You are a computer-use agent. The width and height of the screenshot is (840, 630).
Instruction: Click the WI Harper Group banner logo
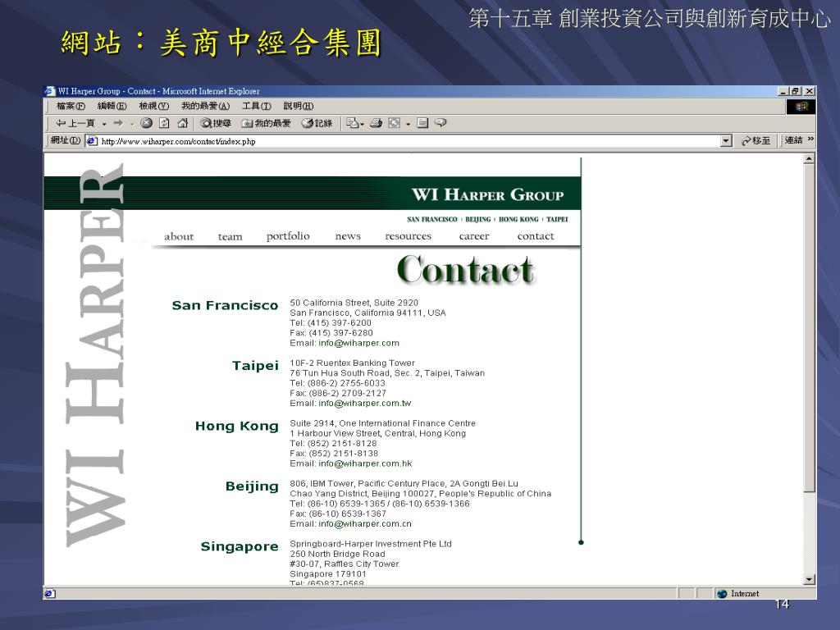[487, 194]
